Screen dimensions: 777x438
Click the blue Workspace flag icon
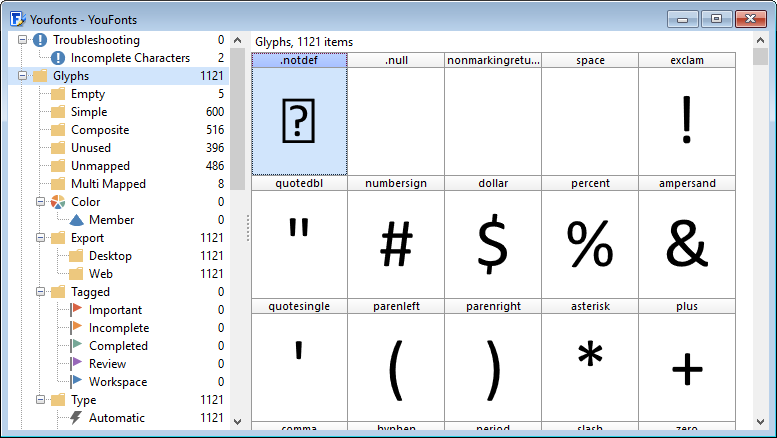tap(76, 382)
